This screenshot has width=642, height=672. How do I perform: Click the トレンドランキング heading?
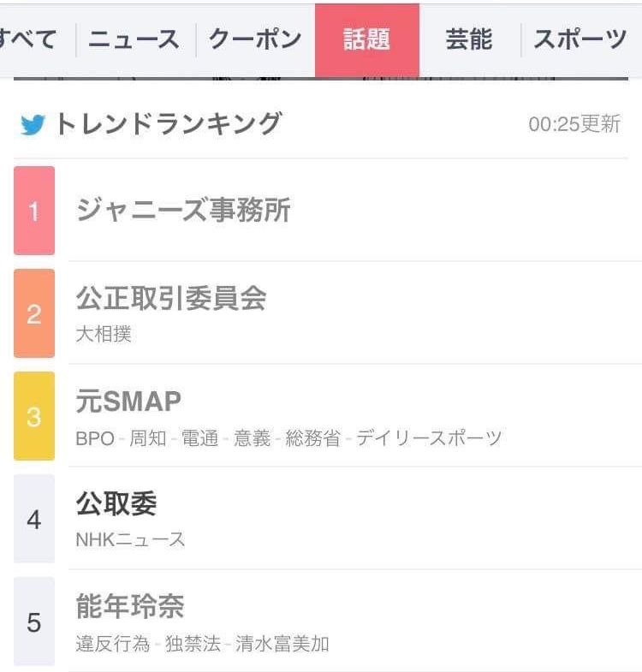(x=168, y=125)
